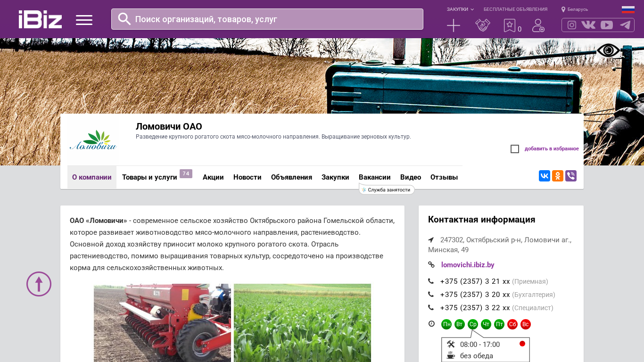The image size is (644, 362).
Task: Click phone icon beside Бухгалтерия number
Action: 431,295
